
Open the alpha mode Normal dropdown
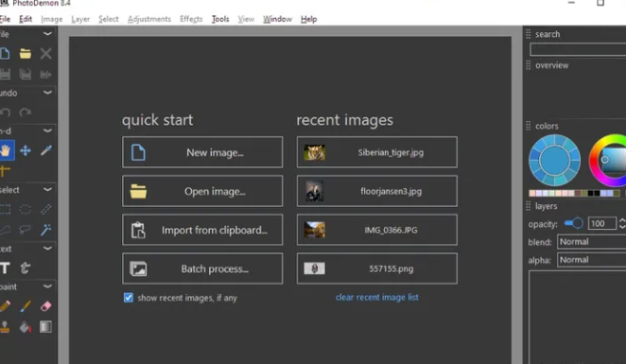pos(591,260)
